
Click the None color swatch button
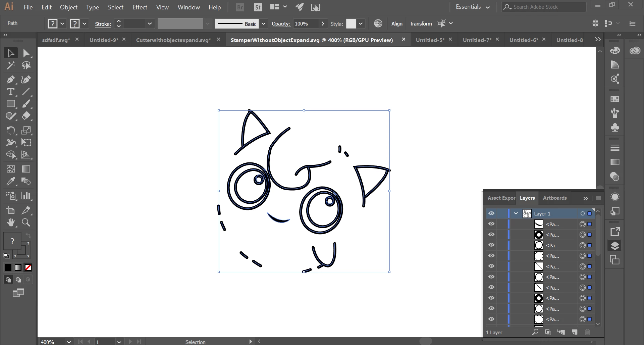point(28,267)
